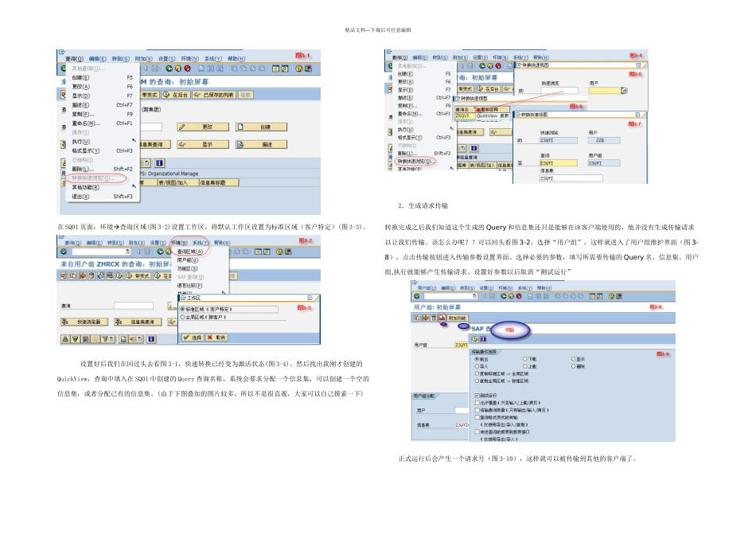Choose 查询区域(A) under 环境 menu
Viewport: 756px width, 535px height.
pyautogui.click(x=190, y=252)
